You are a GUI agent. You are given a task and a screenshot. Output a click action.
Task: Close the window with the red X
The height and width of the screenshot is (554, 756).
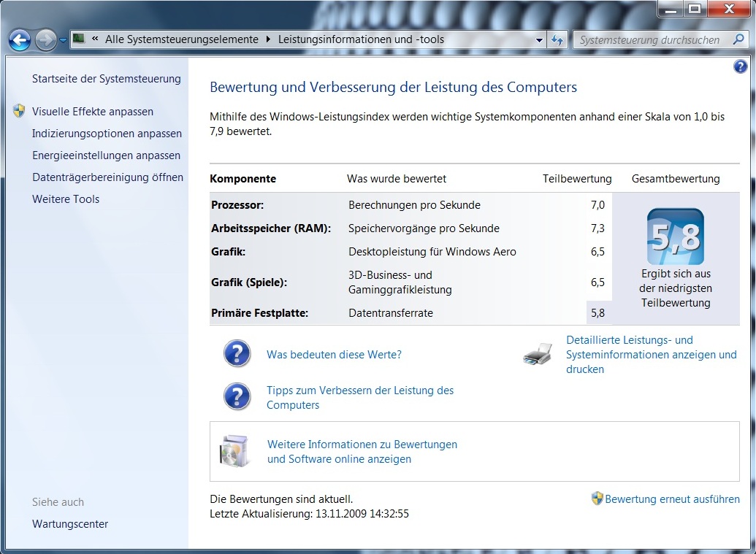click(x=728, y=9)
